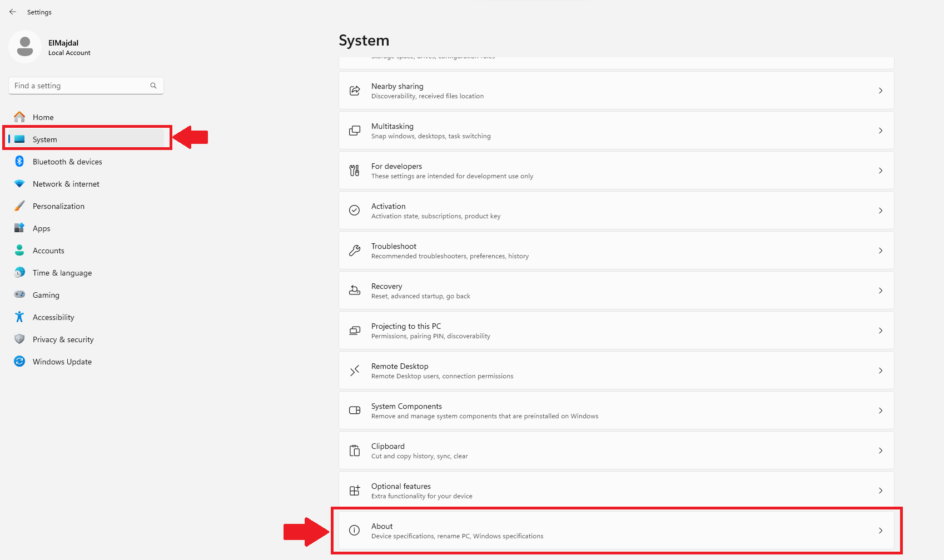The width and height of the screenshot is (944, 560).
Task: Click the search magnifier icon
Action: 153,86
